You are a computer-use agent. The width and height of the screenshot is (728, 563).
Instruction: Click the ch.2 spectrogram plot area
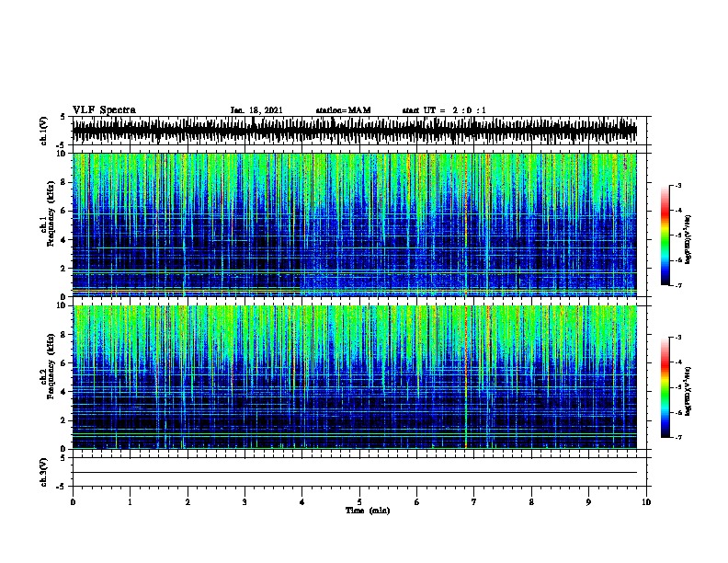pos(355,377)
